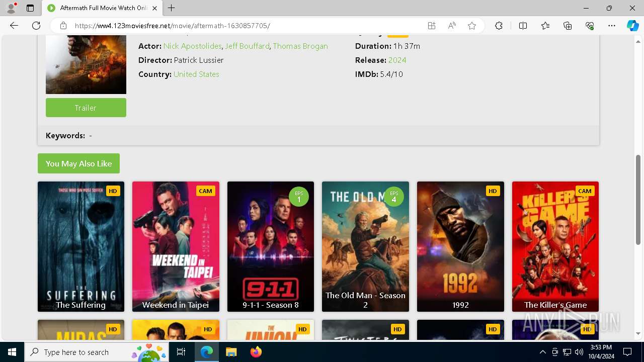644x362 pixels.
Task: Click the taskbar search box
Action: pos(97,352)
